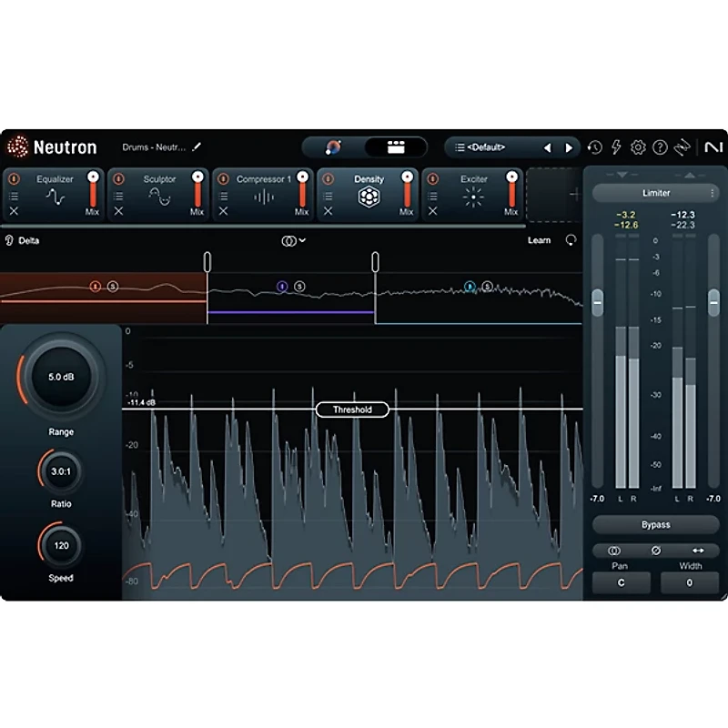Click the history undo icon
Screen dimensions: 728x728
pos(593,147)
